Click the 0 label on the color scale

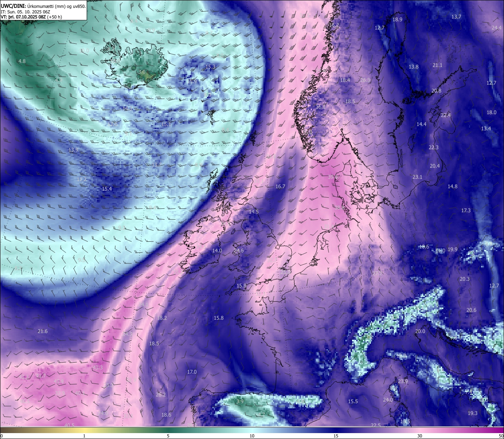(1, 436)
